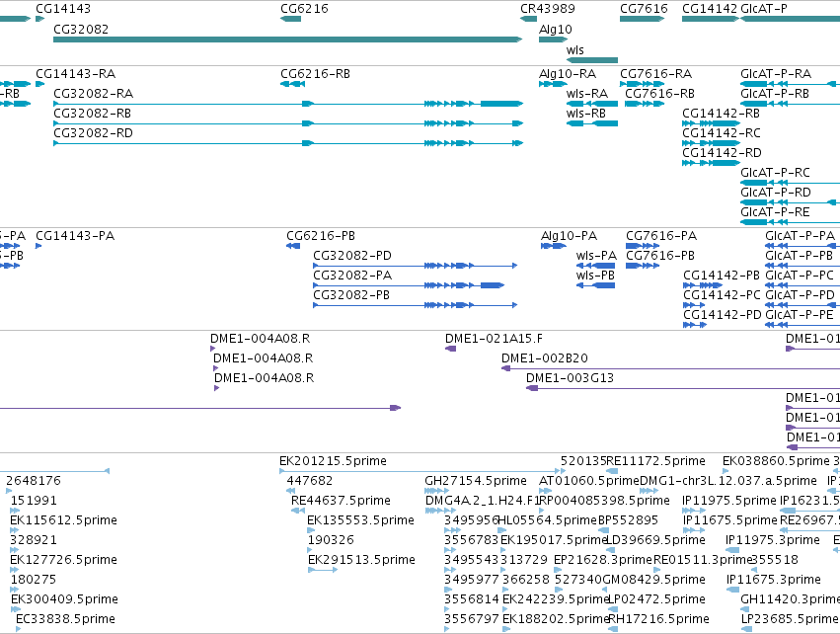The image size is (840, 634).
Task: Open the CG14142-PD protein label
Action: (723, 316)
